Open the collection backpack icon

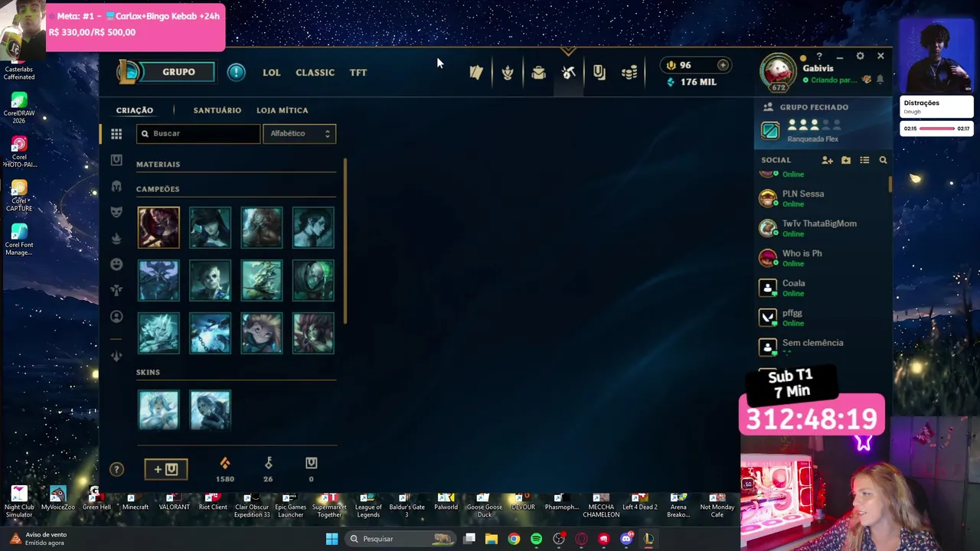point(538,72)
